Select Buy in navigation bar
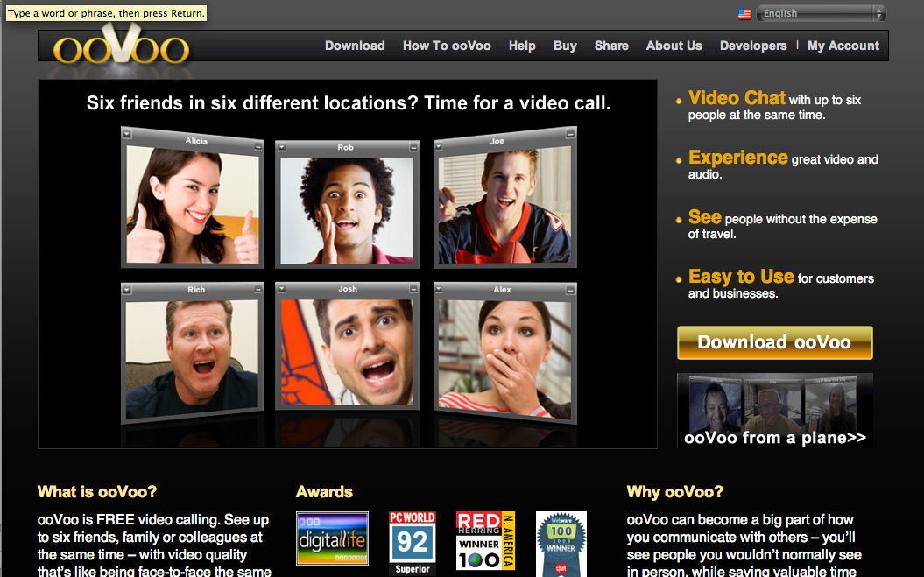 click(565, 46)
